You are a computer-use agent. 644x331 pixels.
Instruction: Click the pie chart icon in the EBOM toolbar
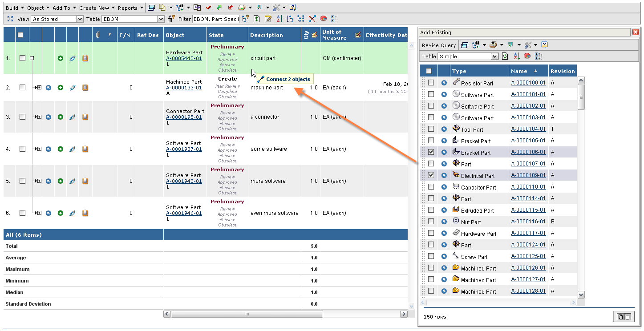[x=324, y=19]
